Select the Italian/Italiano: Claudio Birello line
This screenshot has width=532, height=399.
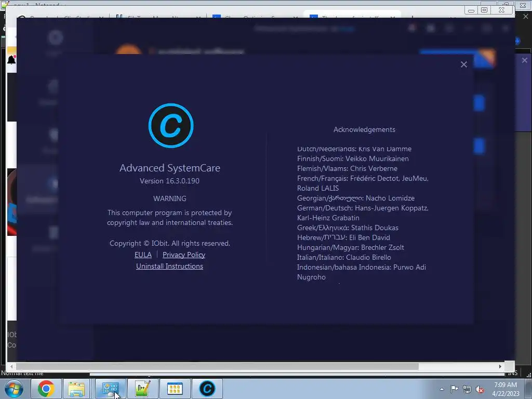tap(344, 257)
